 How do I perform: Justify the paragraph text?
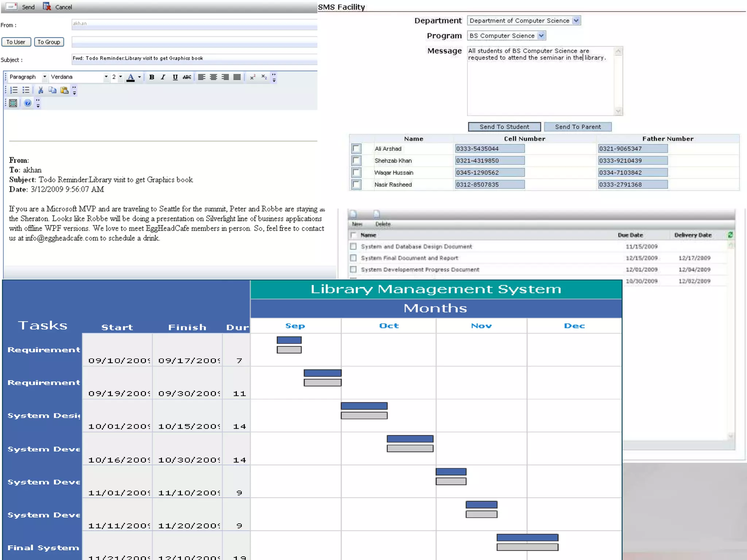tap(237, 77)
